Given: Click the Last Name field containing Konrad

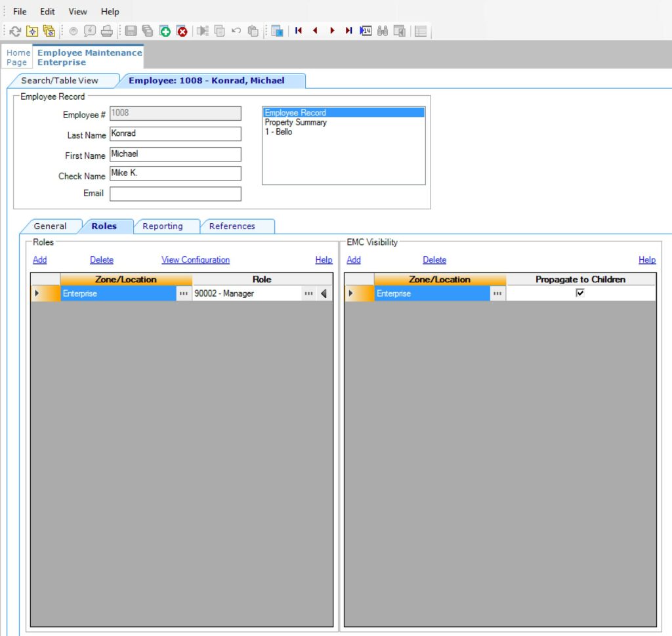Looking at the screenshot, I should [x=175, y=134].
